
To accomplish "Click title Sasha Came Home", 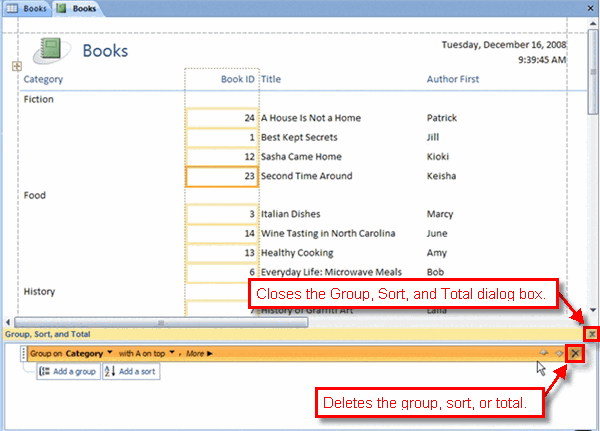I will pos(301,157).
